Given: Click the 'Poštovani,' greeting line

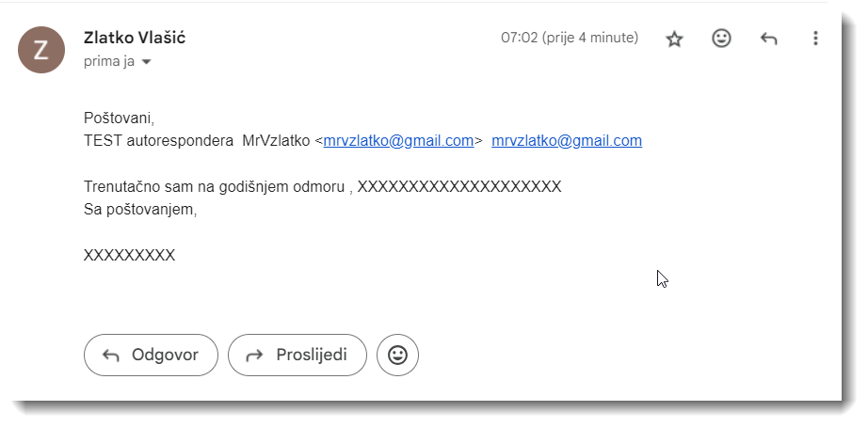Looking at the screenshot, I should click(119, 119).
